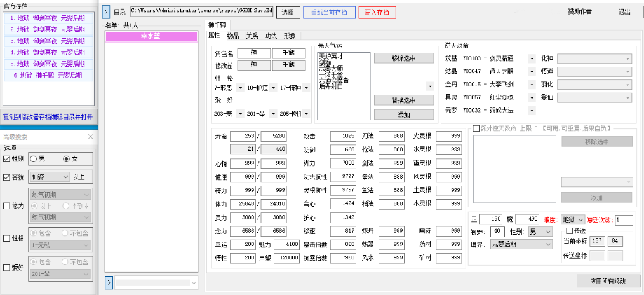The image size is (644, 295).
Task: Click the 魅力 value field 4100
Action: point(286,244)
